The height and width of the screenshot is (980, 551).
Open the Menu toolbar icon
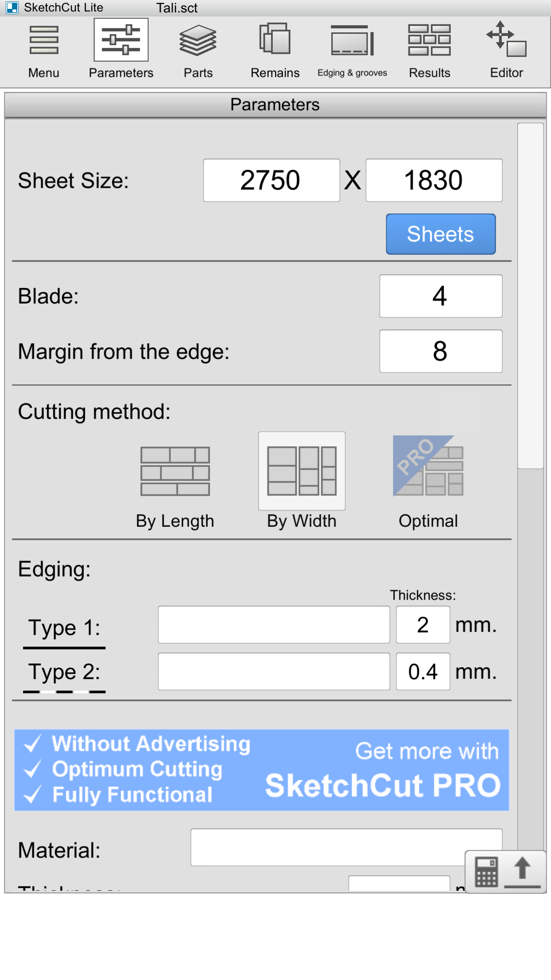pos(43,50)
